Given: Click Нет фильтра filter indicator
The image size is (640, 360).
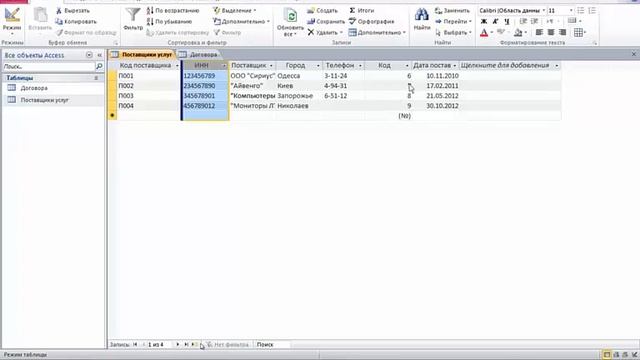Looking at the screenshot, I should pyautogui.click(x=227, y=345).
